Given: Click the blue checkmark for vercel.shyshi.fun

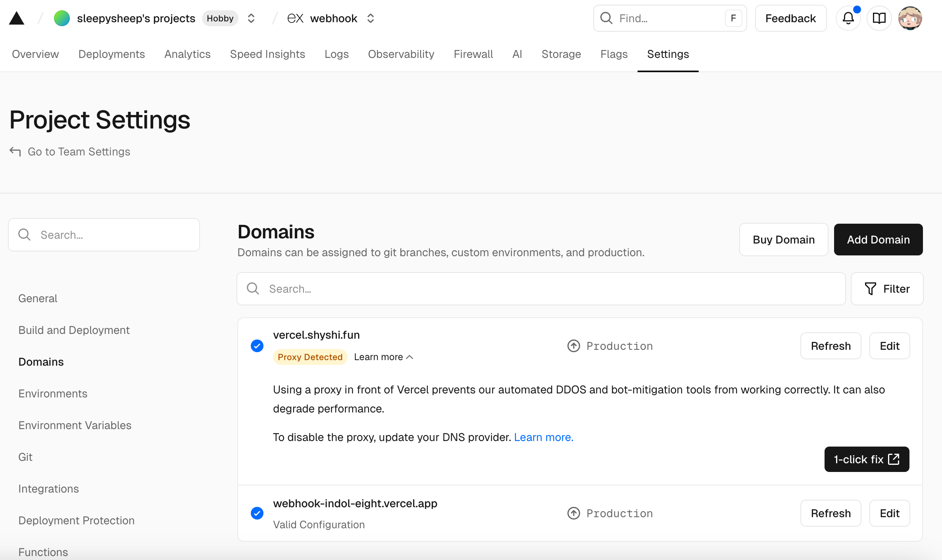Looking at the screenshot, I should coord(257,346).
